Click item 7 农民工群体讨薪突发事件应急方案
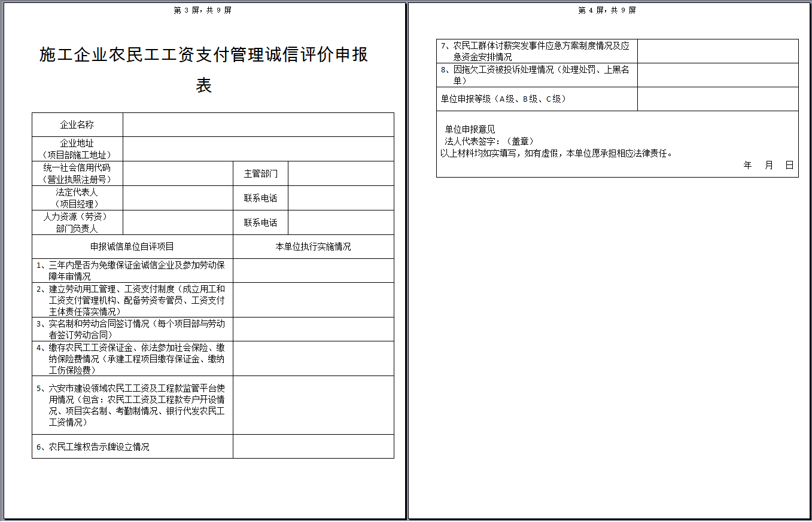The height and width of the screenshot is (522, 812). click(x=537, y=51)
